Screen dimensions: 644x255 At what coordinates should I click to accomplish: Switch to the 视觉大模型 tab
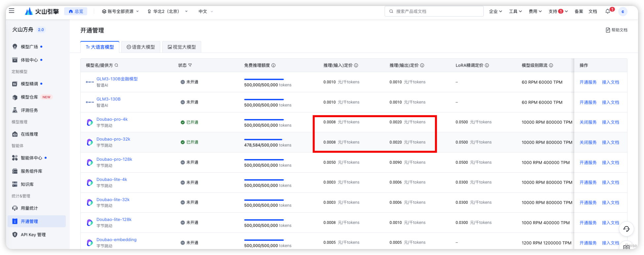pyautogui.click(x=182, y=47)
